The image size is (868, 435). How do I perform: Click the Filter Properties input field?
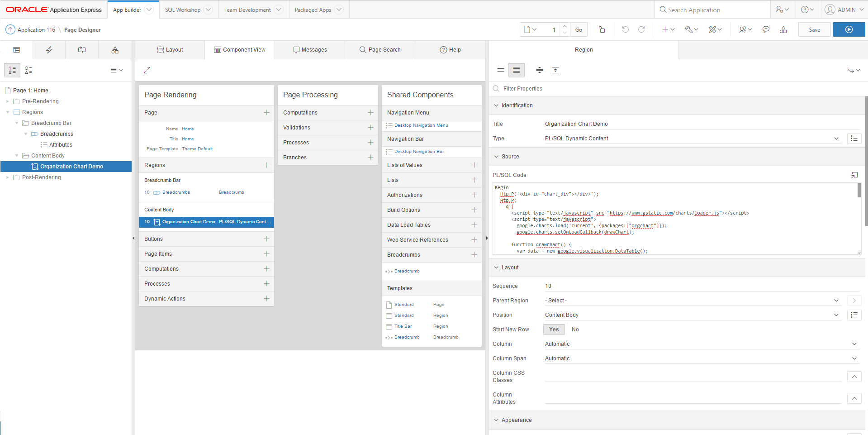pyautogui.click(x=678, y=89)
